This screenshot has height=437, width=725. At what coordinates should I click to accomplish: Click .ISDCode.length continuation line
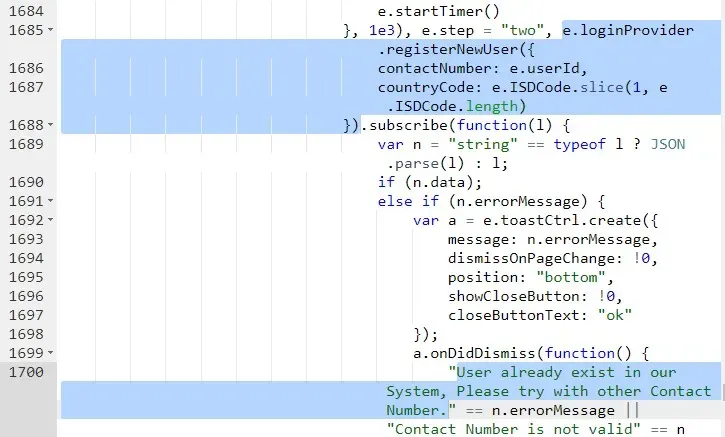(456, 106)
